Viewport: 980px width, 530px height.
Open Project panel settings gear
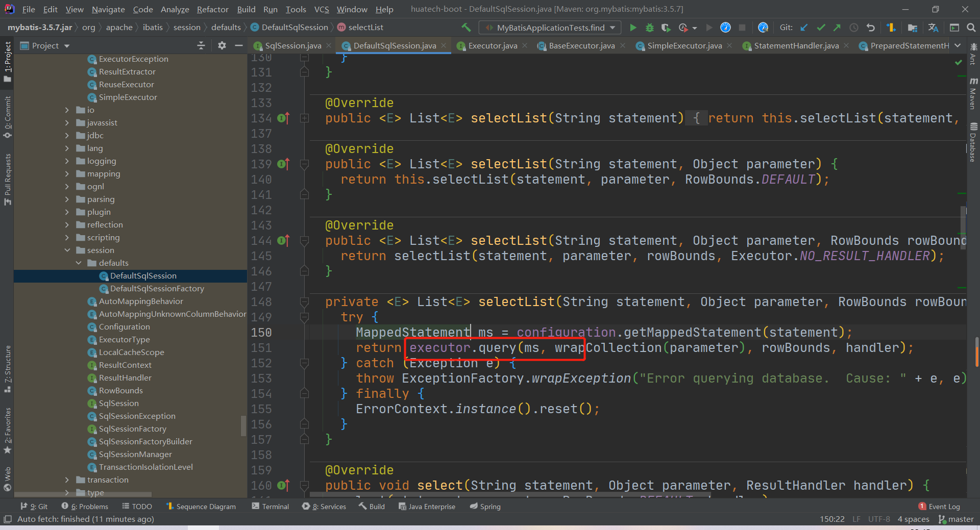click(222, 45)
